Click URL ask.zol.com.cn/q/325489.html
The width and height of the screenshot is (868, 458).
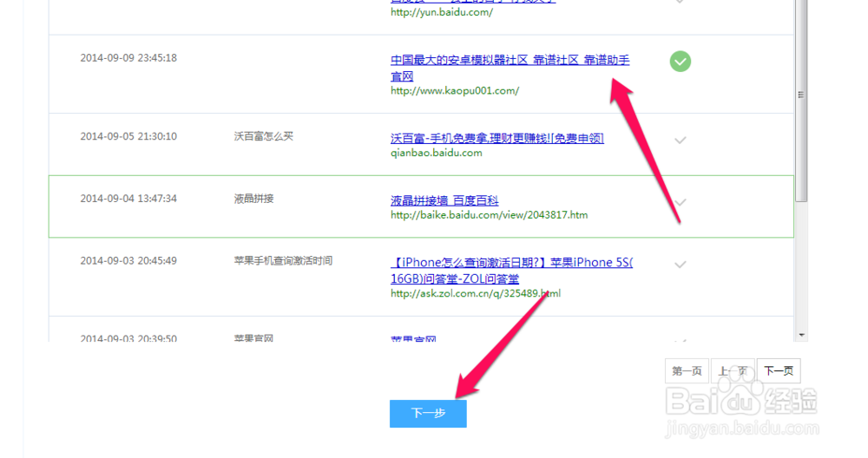tap(476, 293)
